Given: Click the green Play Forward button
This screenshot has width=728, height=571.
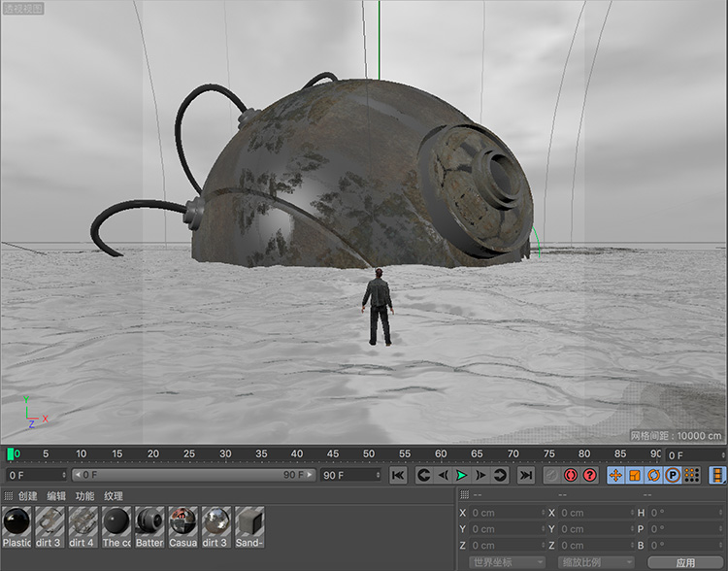Looking at the screenshot, I should pos(461,475).
